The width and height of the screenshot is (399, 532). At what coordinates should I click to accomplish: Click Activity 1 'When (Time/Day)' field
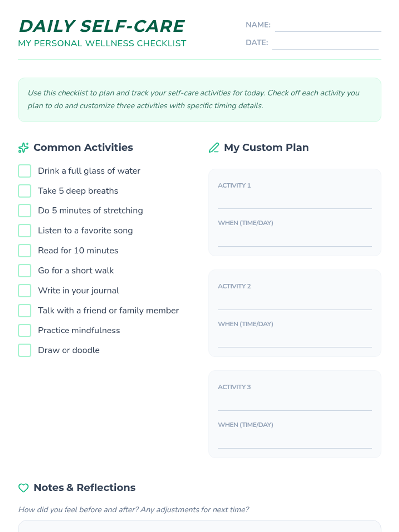point(295,239)
